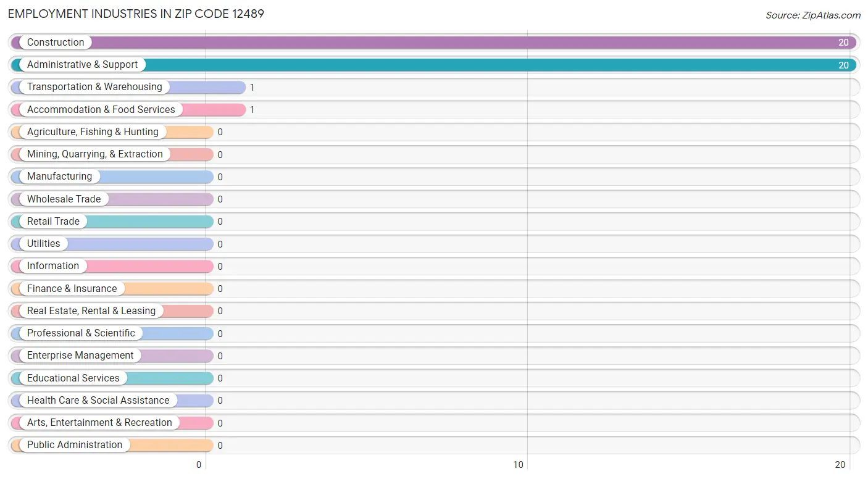Select the Mining, Quarrying, & Extraction label
This screenshot has width=868, height=479.
pyautogui.click(x=95, y=154)
